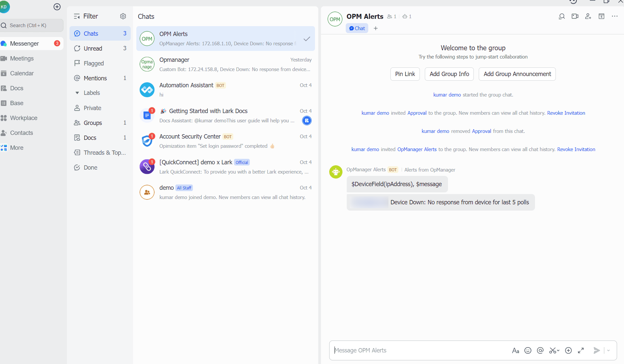Open the Meetings section in the sidebar
Image resolution: width=624 pixels, height=364 pixels.
[21, 58]
